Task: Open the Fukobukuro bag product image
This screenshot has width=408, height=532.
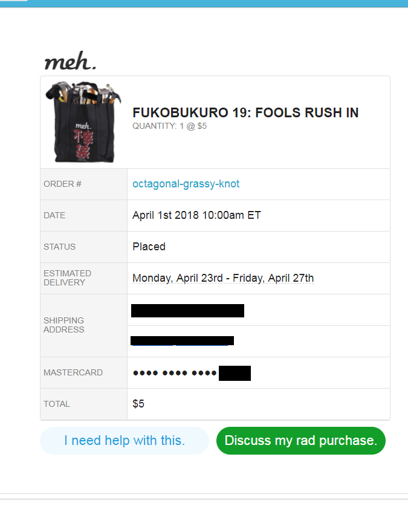Action: coord(84,122)
